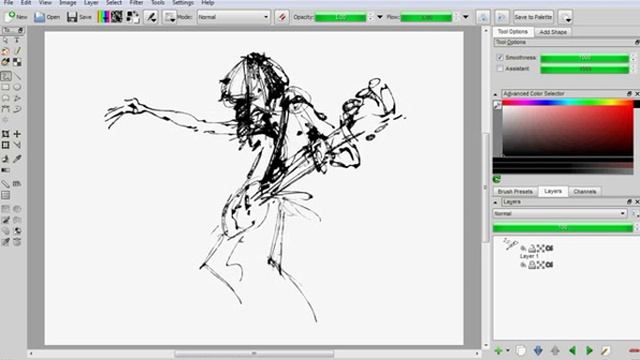Image resolution: width=640 pixels, height=360 pixels.
Task: Select the freehand brush tool
Action: pyautogui.click(x=6, y=76)
